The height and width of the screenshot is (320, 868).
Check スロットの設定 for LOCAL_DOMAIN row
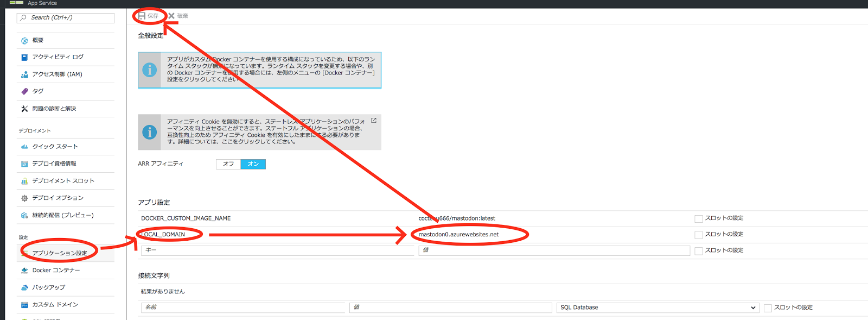(x=699, y=235)
